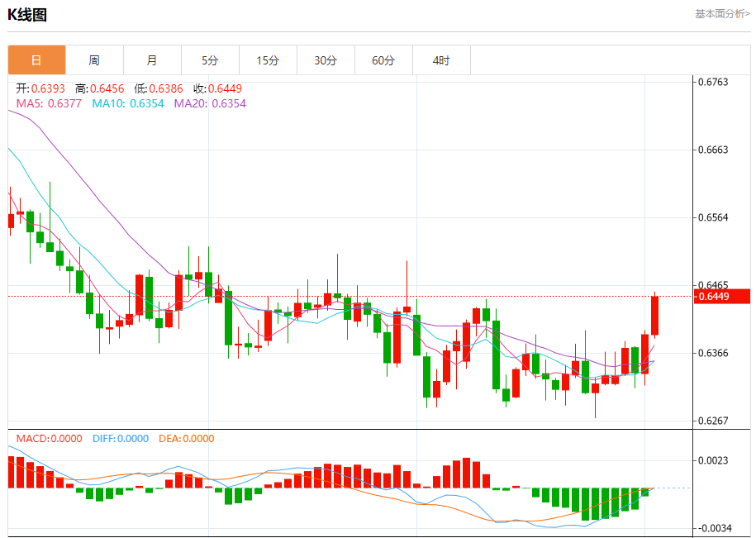Click the MACD:0.0000 label
The height and width of the screenshot is (538, 756).
click(x=50, y=439)
